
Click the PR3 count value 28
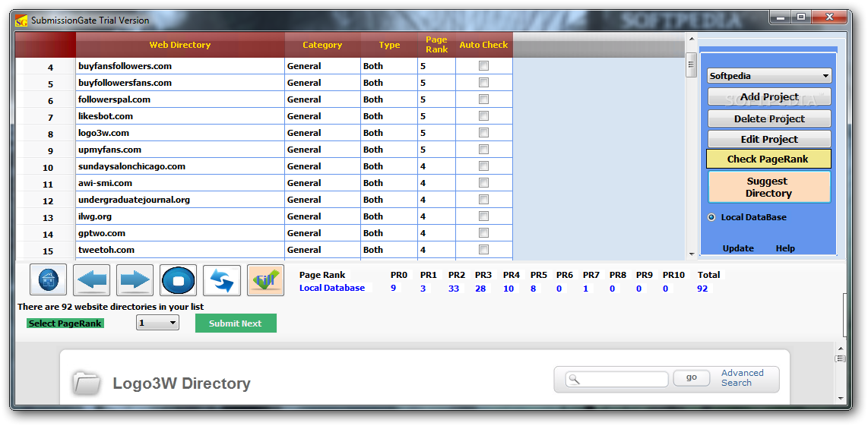(481, 289)
